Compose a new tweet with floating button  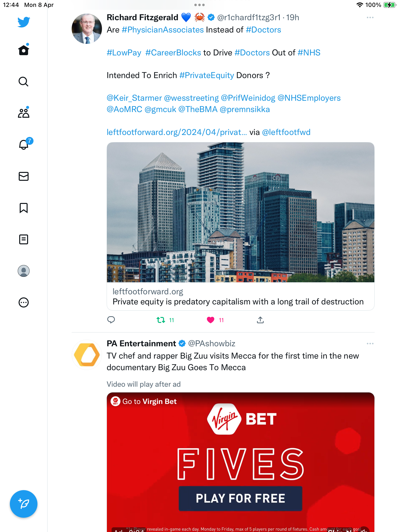click(24, 504)
